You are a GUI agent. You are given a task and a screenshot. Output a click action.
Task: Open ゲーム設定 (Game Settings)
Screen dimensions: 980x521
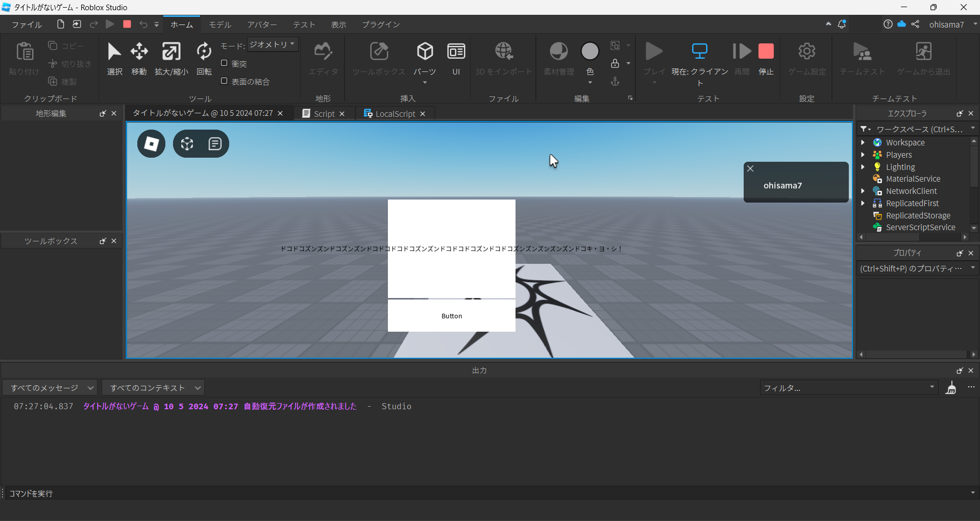coord(807,59)
